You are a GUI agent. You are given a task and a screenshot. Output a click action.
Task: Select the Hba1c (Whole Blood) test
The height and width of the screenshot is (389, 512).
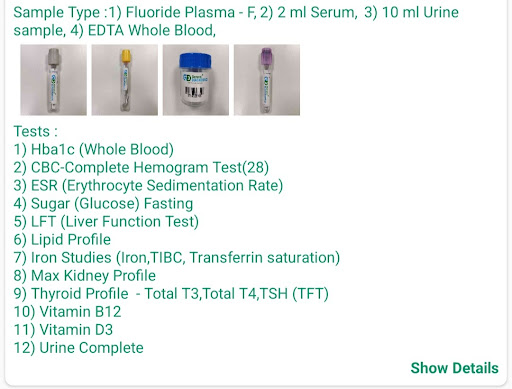tap(94, 149)
